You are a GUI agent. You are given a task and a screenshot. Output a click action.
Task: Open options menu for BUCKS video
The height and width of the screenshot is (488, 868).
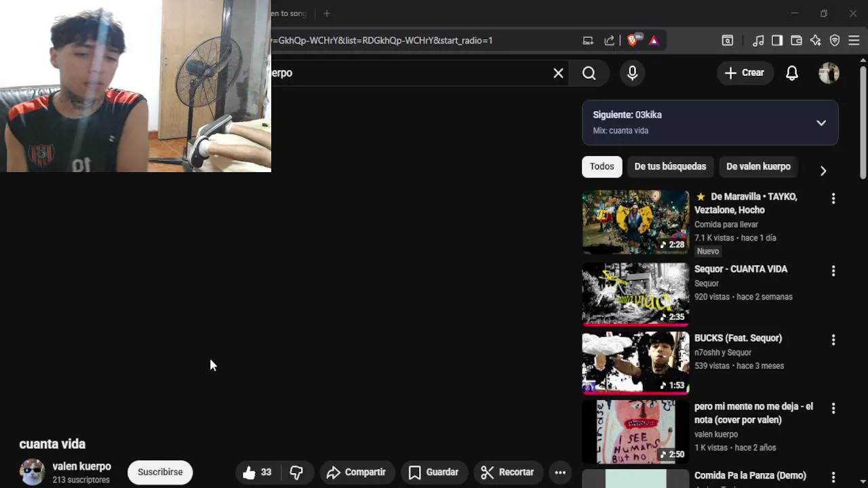833,340
